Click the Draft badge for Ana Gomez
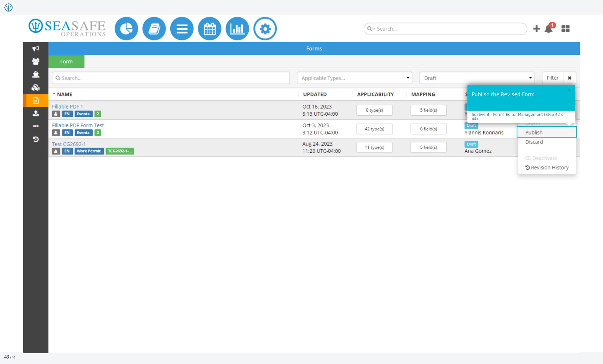This screenshot has width=603, height=364. click(x=471, y=144)
